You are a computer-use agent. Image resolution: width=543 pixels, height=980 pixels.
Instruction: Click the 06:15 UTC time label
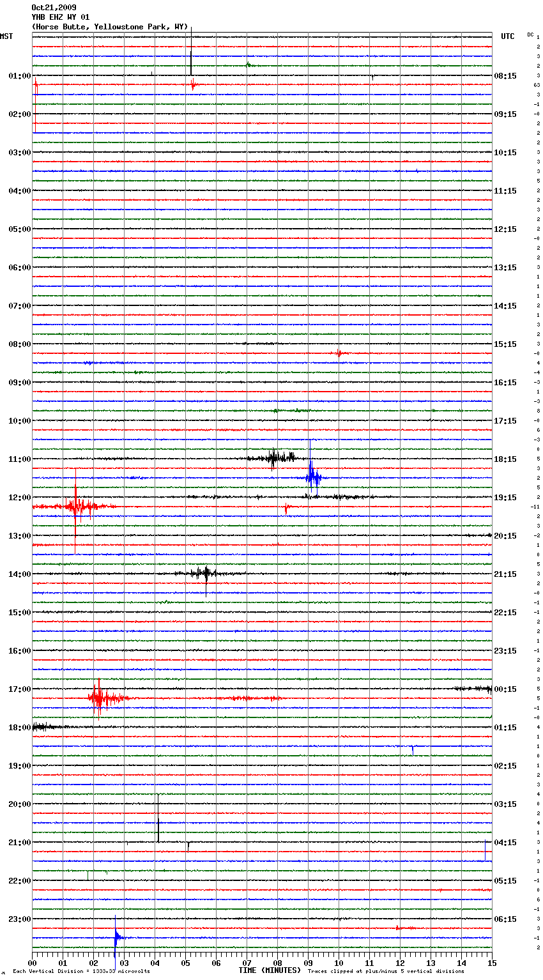505,919
